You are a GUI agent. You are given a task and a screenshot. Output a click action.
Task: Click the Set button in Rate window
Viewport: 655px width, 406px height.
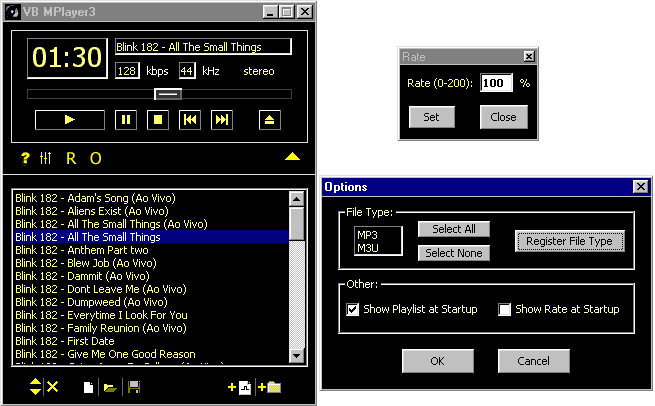click(x=432, y=117)
